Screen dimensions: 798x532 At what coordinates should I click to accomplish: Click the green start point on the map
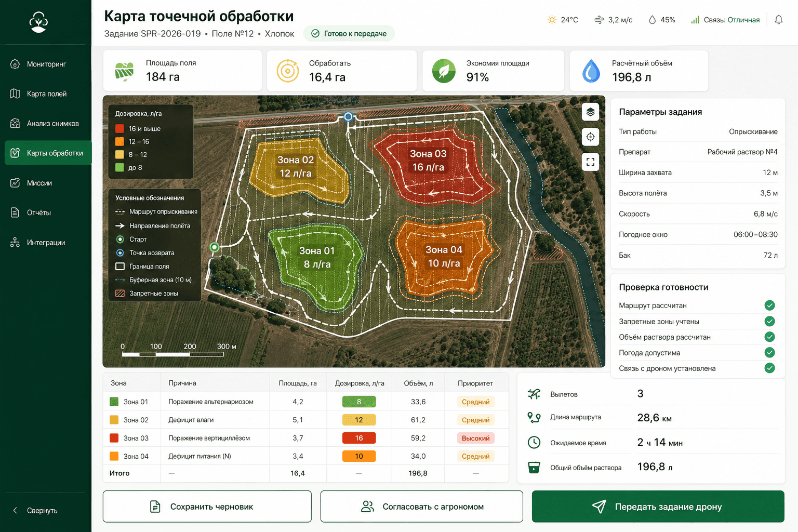click(x=215, y=247)
